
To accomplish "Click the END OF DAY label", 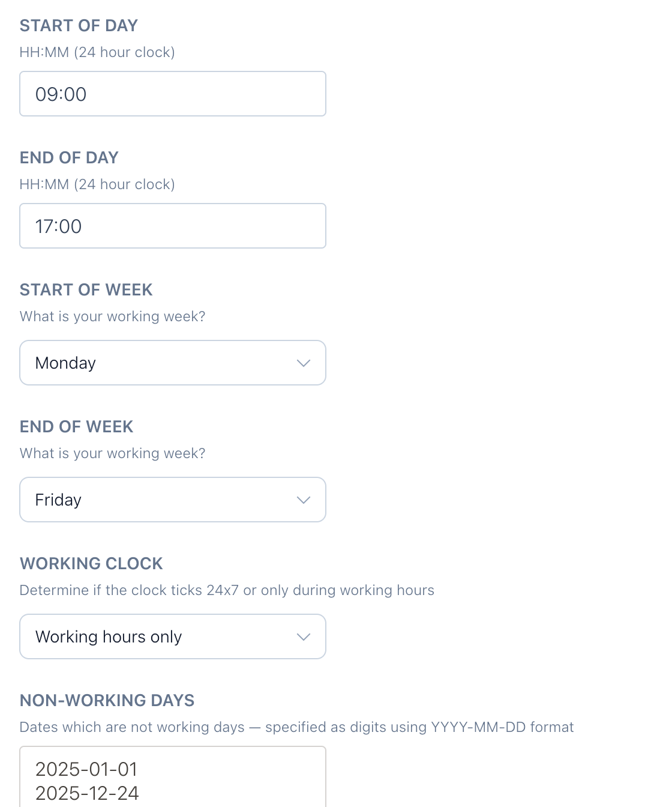I will pyautogui.click(x=69, y=158).
